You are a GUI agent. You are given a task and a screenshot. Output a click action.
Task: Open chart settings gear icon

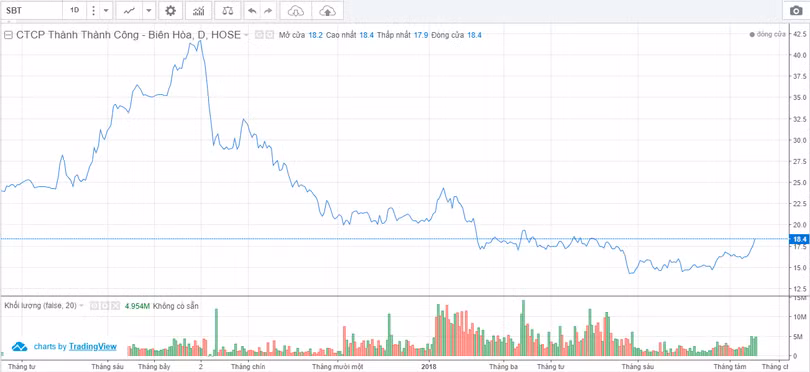tap(170, 10)
